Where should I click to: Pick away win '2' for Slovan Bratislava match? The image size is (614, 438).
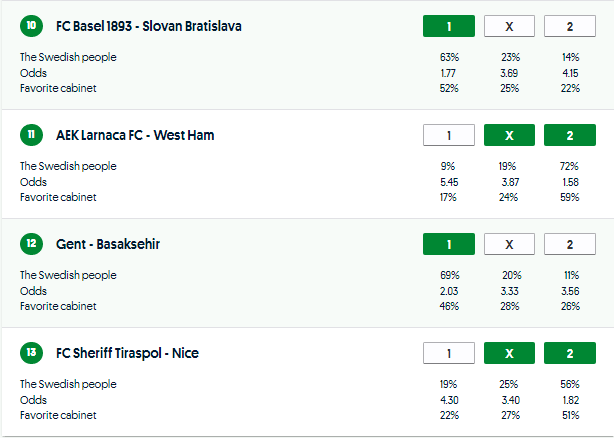[569, 26]
